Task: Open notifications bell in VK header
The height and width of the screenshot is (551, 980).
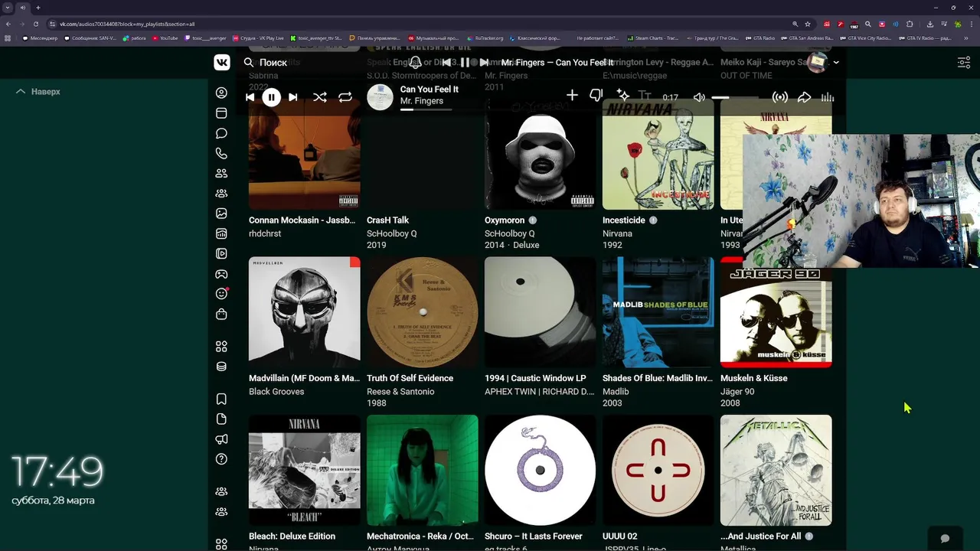Action: (x=415, y=63)
